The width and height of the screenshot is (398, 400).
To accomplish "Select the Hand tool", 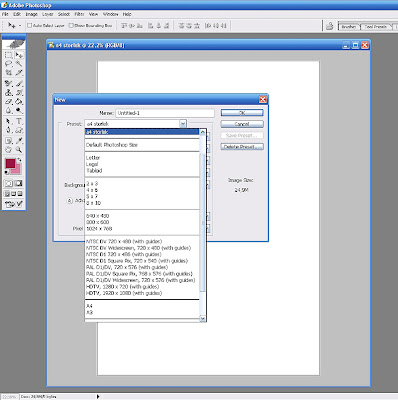I will pyautogui.click(x=9, y=150).
